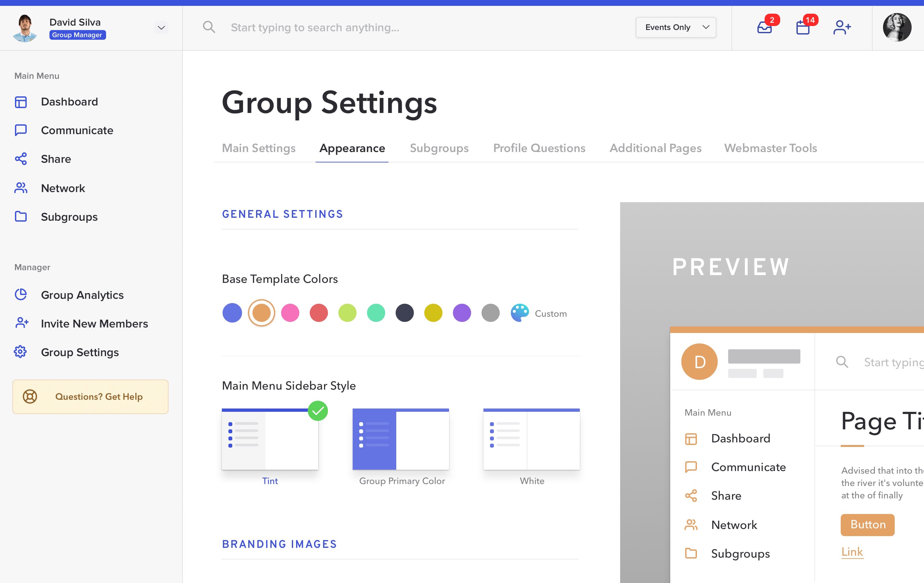Switch to the Webmaster Tools tab
Image resolution: width=924 pixels, height=583 pixels.
770,148
